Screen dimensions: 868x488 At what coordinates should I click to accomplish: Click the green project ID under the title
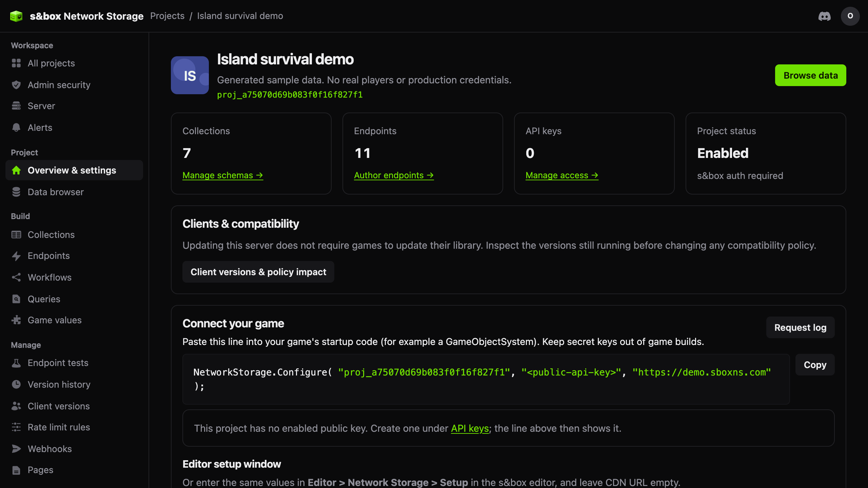pos(290,95)
